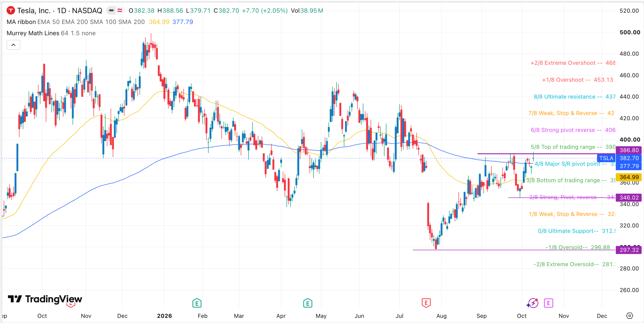This screenshot has width=644, height=323.
Task: Click the 297.32 purple price label
Action: 629,250
